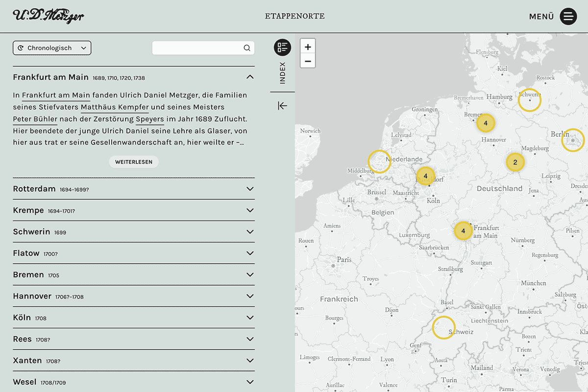588x392 pixels.
Task: Click the WEITERLESEN button
Action: pyautogui.click(x=134, y=162)
